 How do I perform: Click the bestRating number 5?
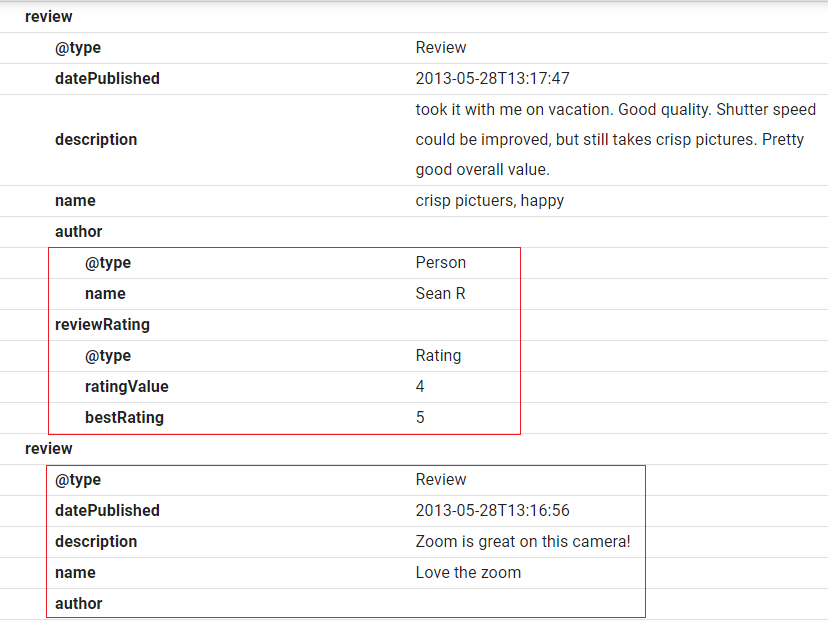click(x=420, y=417)
